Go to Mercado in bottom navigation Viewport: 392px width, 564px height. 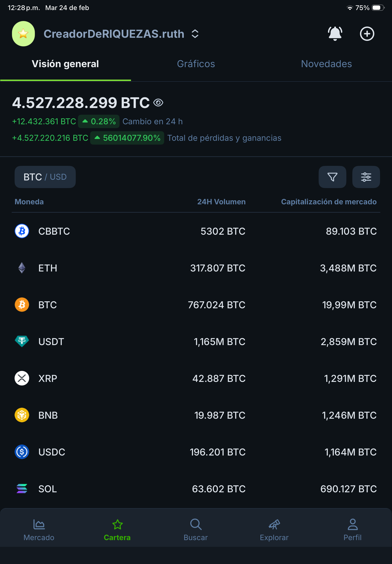[x=39, y=530]
